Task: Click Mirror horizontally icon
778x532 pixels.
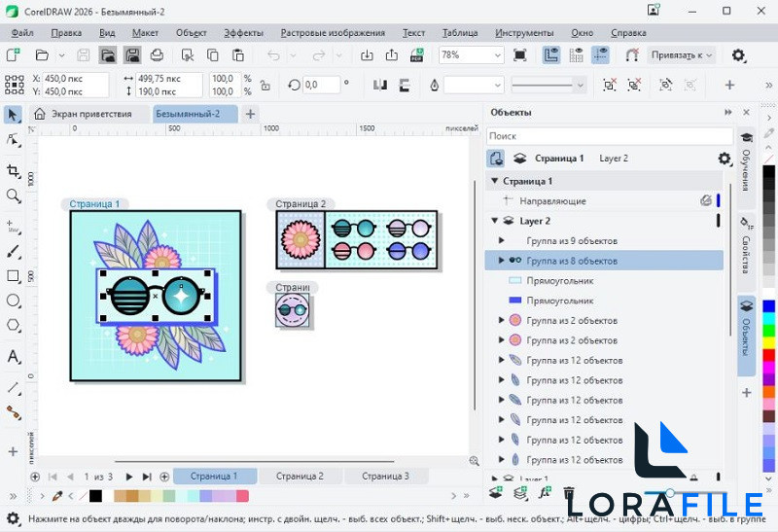Action: point(380,86)
